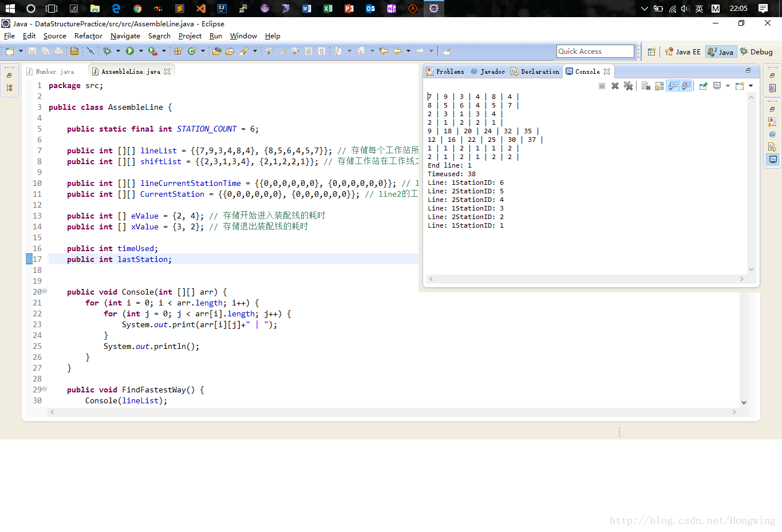Click the Open Task folder icon
This screenshot has width=782, height=532.
tap(230, 51)
